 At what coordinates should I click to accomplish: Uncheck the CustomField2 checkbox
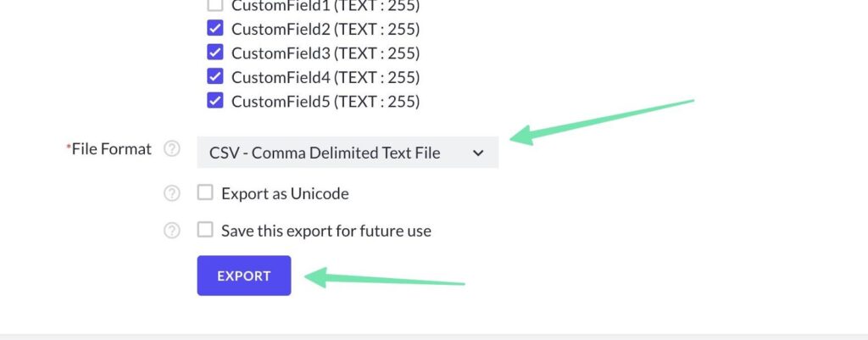[x=215, y=29]
